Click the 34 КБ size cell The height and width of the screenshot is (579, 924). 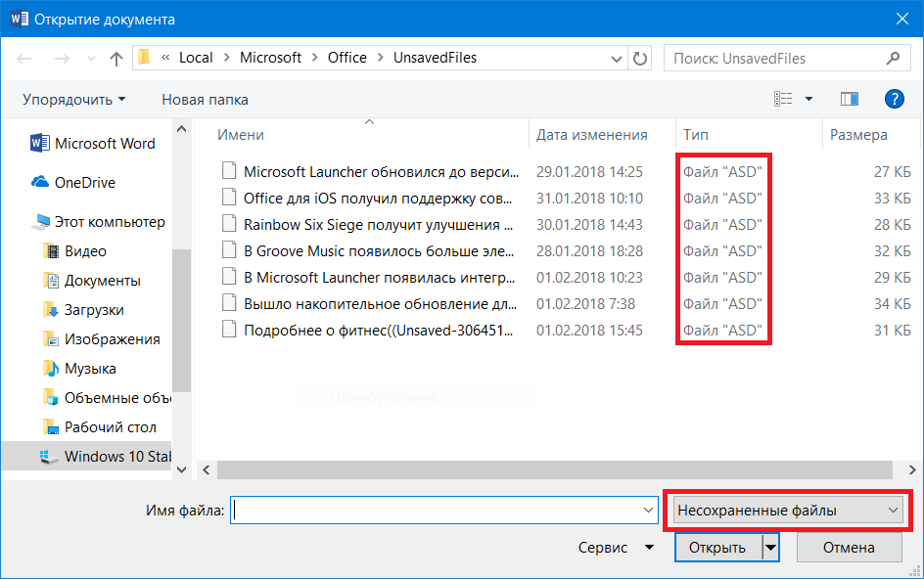coord(892,304)
